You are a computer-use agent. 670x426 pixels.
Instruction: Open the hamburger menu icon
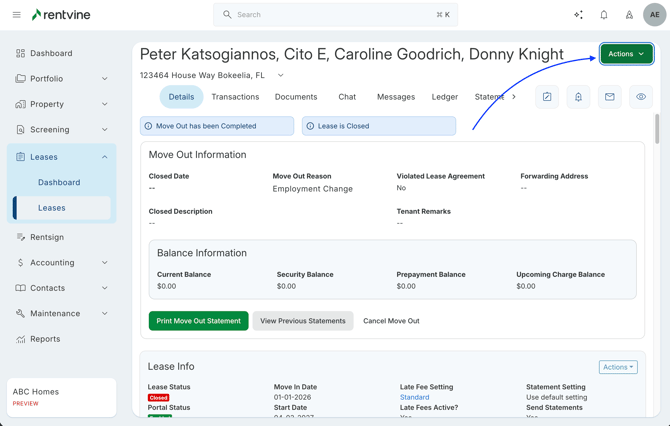point(16,15)
